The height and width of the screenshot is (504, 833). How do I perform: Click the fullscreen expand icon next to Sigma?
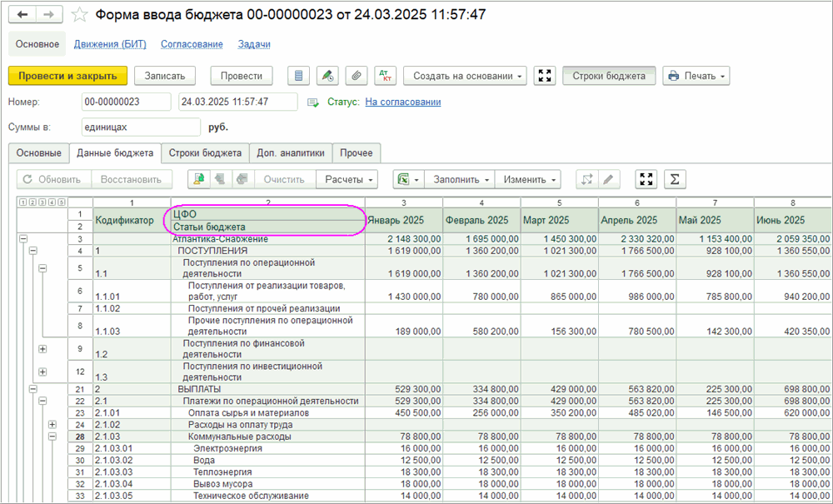[x=646, y=179]
